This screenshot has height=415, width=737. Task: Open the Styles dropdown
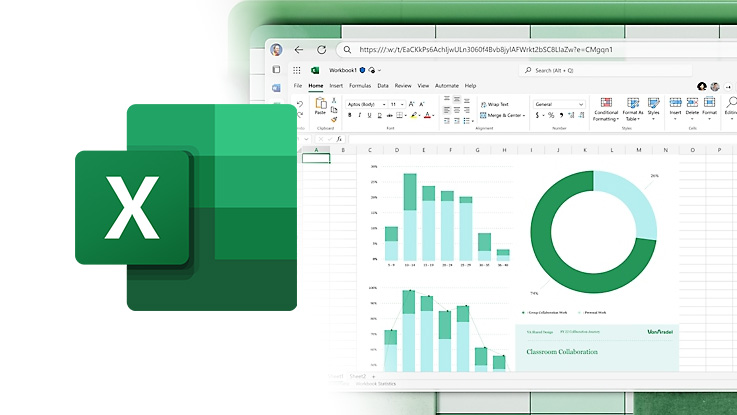[653, 109]
